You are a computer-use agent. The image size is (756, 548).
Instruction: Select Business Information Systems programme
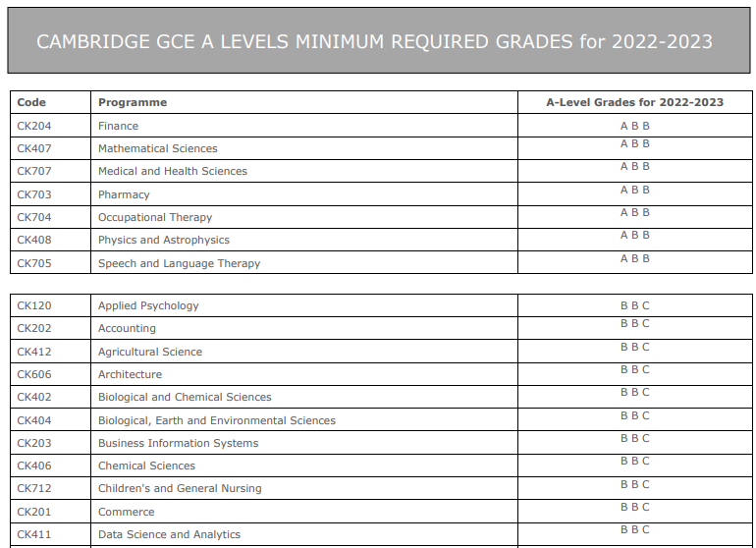(179, 443)
